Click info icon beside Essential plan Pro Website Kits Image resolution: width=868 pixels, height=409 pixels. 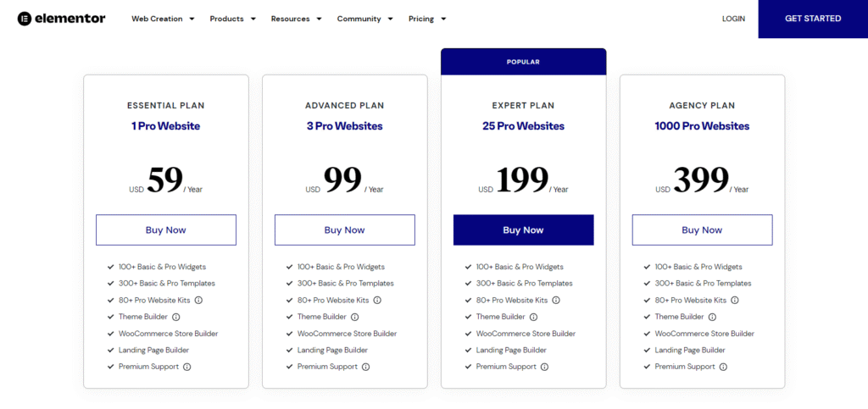click(x=198, y=300)
